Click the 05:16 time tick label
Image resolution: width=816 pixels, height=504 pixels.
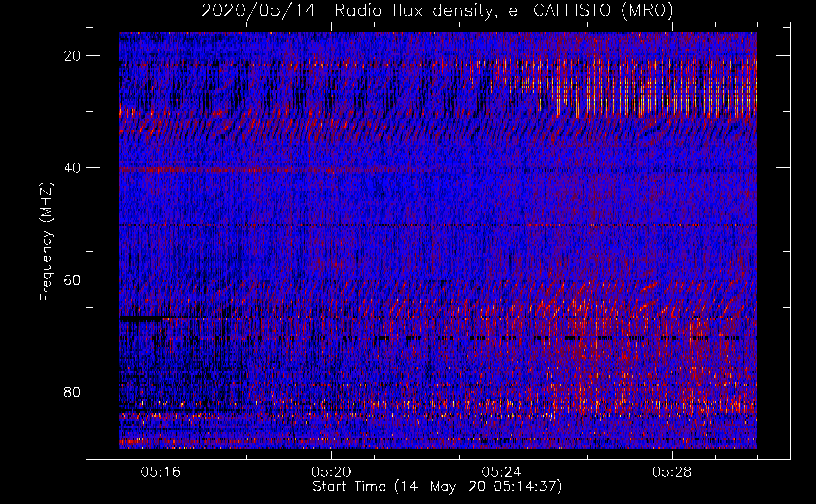click(161, 472)
